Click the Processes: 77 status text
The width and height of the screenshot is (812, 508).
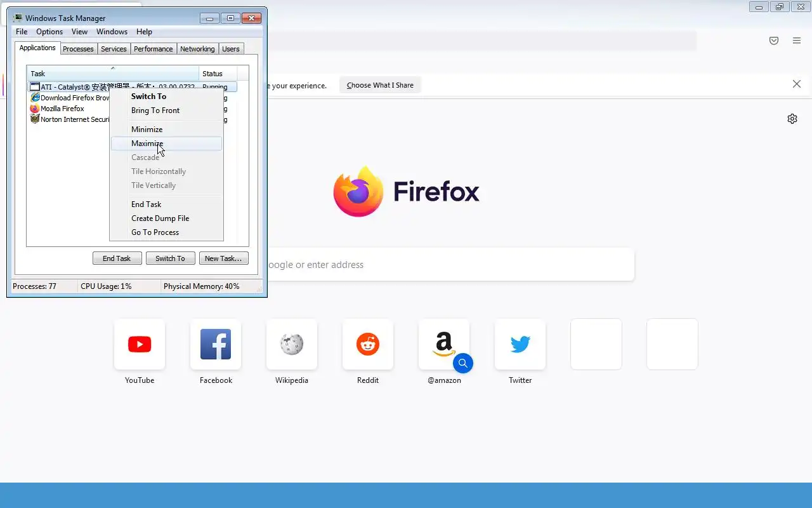(34, 286)
